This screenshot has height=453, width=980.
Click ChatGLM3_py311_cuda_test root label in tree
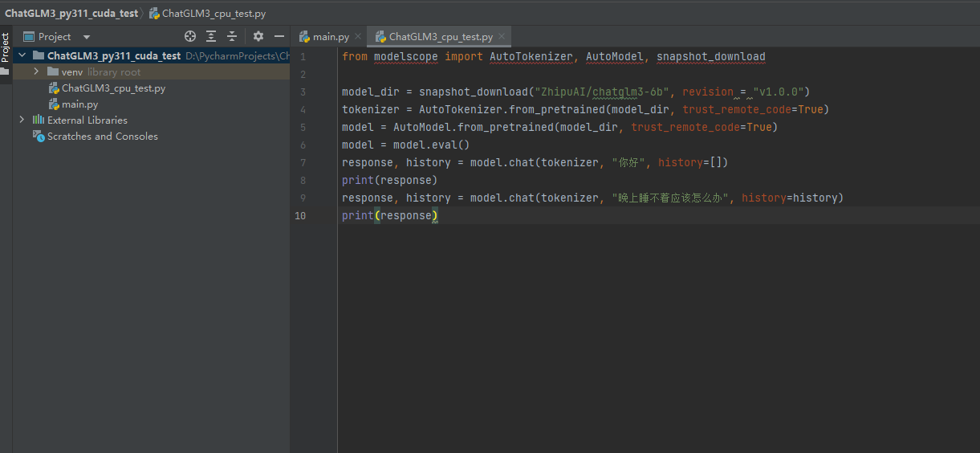114,55
